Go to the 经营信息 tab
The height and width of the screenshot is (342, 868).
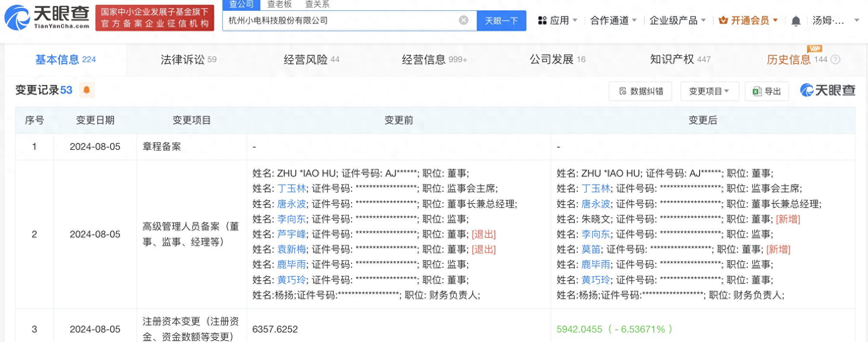pyautogui.click(x=434, y=60)
